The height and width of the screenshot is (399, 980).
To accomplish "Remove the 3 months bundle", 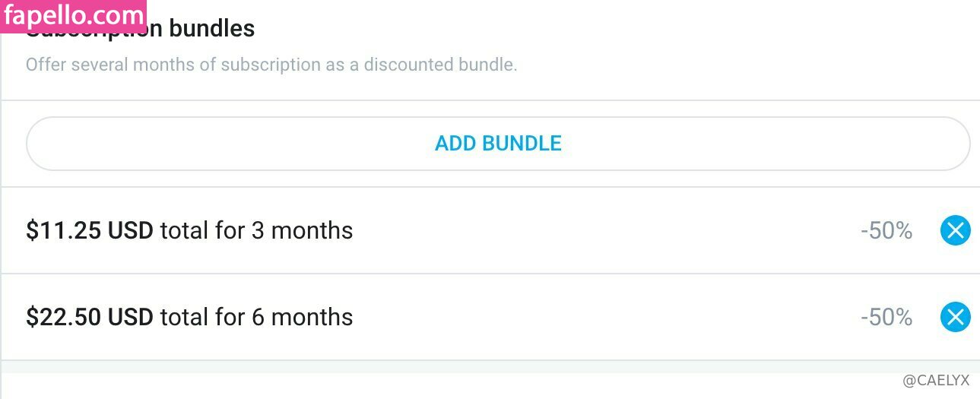I will [x=955, y=230].
